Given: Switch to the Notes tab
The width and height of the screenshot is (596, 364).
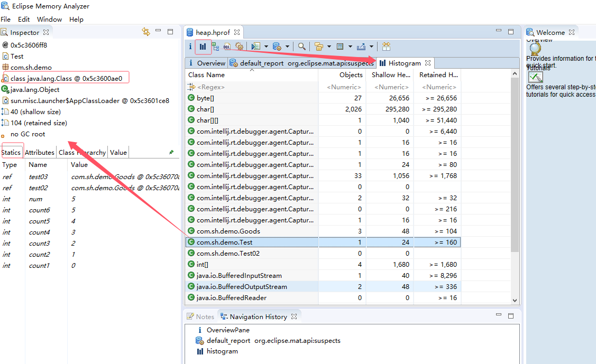Looking at the screenshot, I should coord(201,316).
